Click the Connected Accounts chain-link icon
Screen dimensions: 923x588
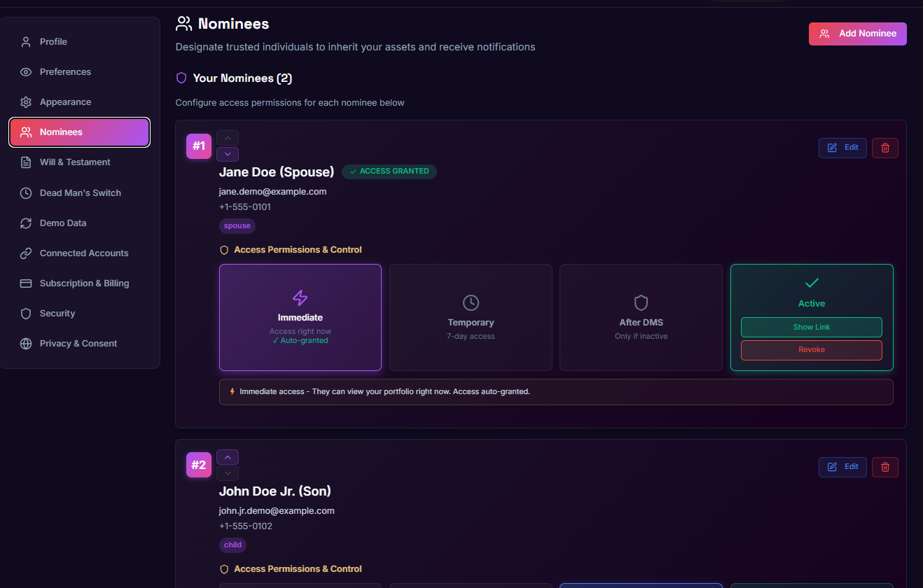25,253
